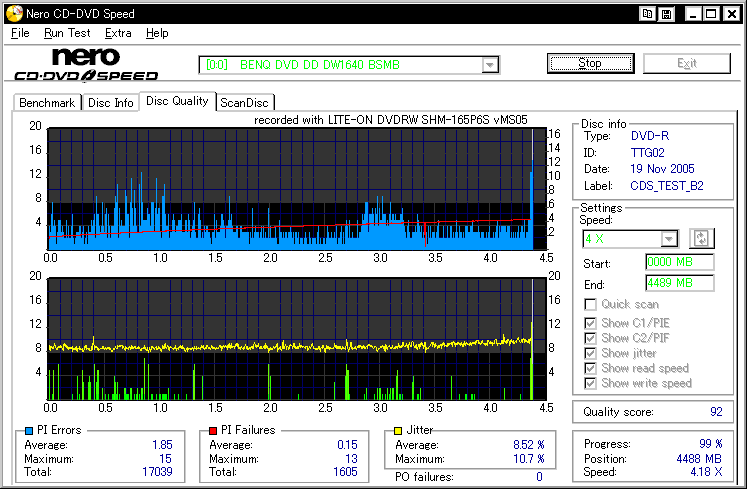Click the application icon in the title bar
This screenshot has height=489, width=747.
tap(12, 14)
